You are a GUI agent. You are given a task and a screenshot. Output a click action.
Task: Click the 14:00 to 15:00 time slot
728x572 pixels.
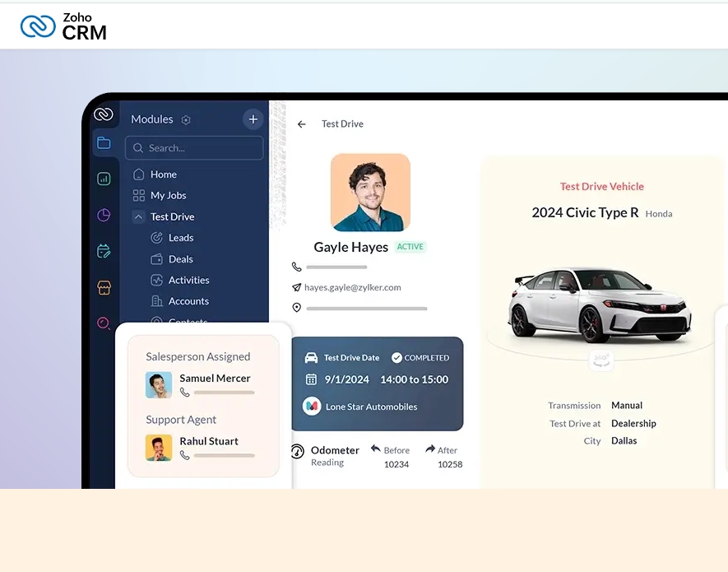click(x=414, y=379)
